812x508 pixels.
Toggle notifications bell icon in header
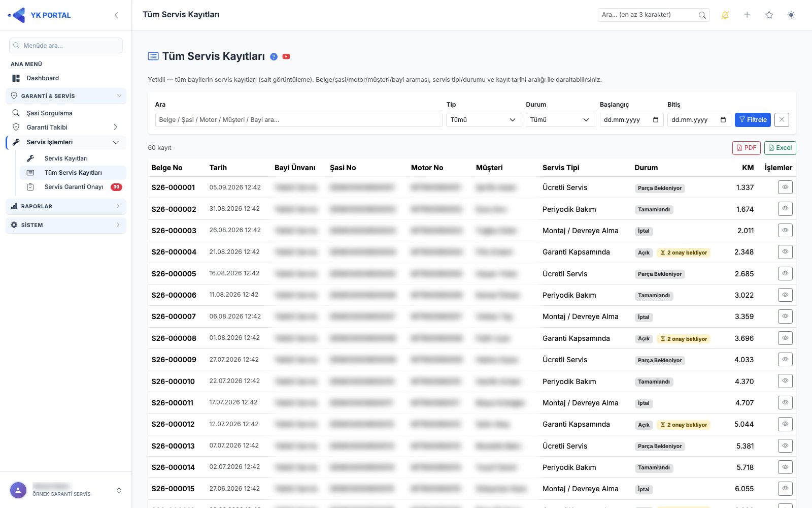(725, 15)
